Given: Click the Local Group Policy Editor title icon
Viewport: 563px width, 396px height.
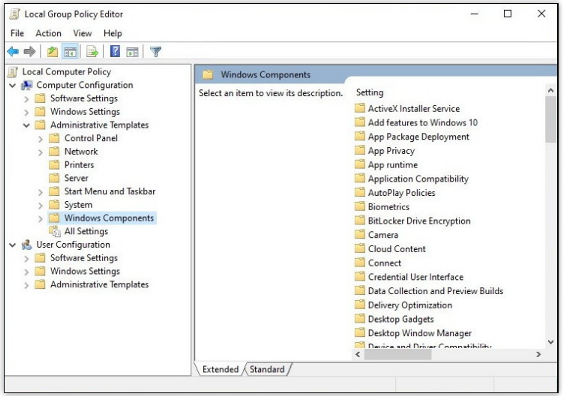Looking at the screenshot, I should coord(15,14).
